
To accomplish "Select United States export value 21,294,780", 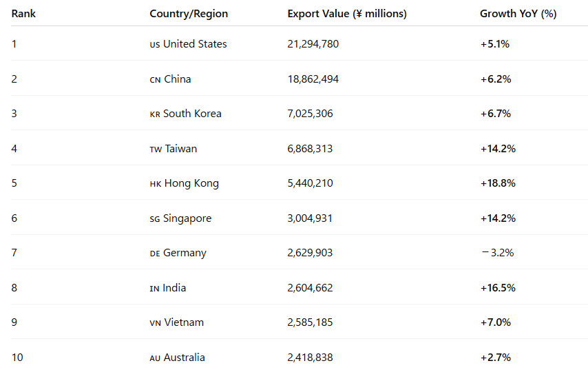I will point(313,44).
